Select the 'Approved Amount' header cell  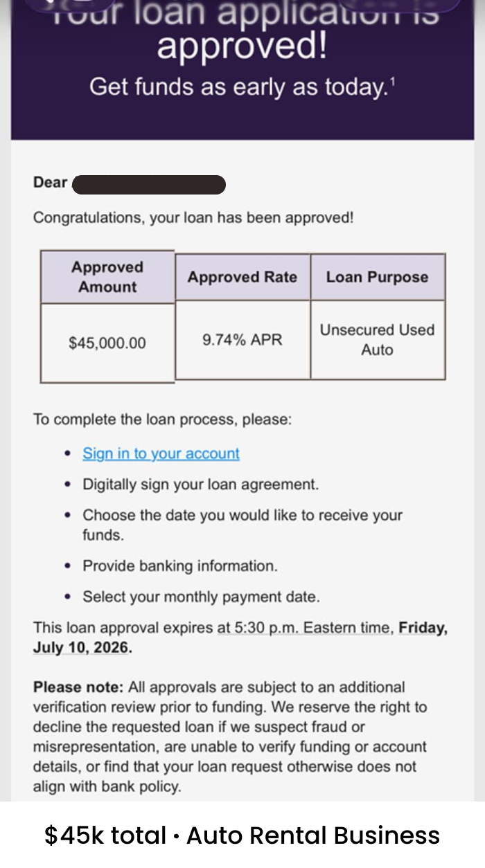(107, 277)
